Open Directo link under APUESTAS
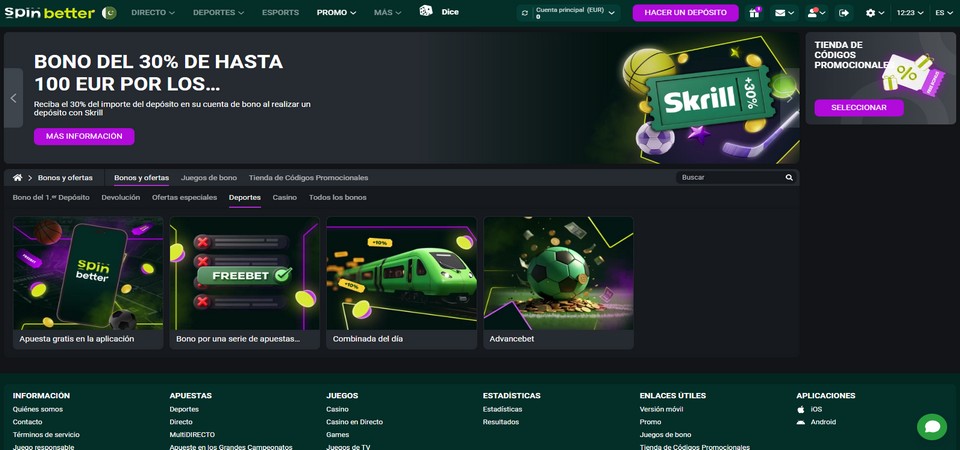 [x=181, y=422]
